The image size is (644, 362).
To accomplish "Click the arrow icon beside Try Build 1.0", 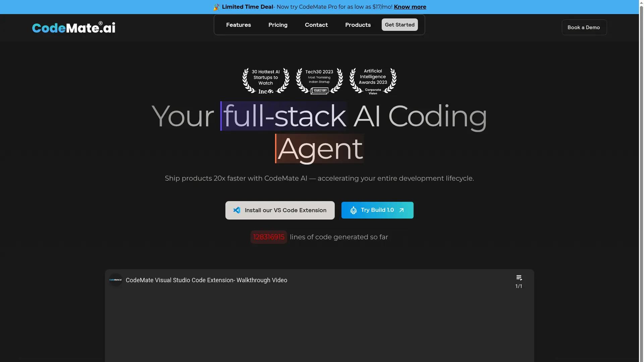I will click(401, 210).
